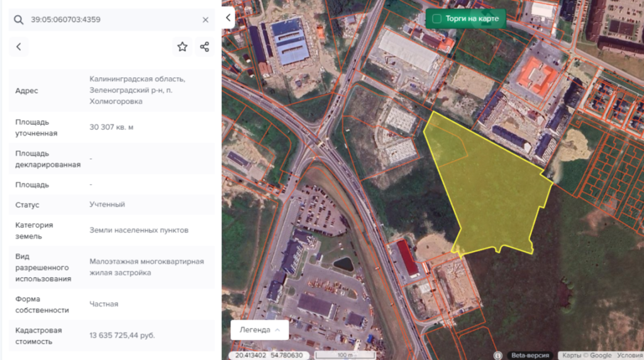Click the 'Адрес' row address text
This screenshot has width=644, height=360.
tap(137, 90)
